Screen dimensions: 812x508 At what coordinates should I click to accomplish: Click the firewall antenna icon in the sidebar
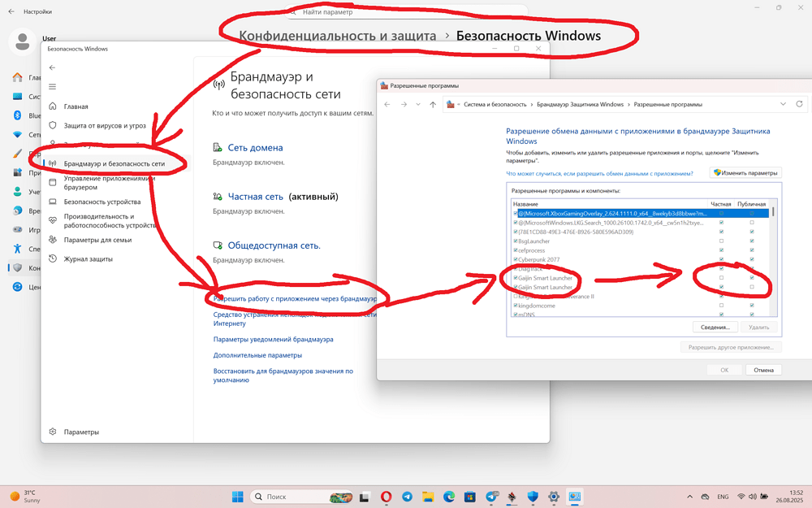click(52, 163)
